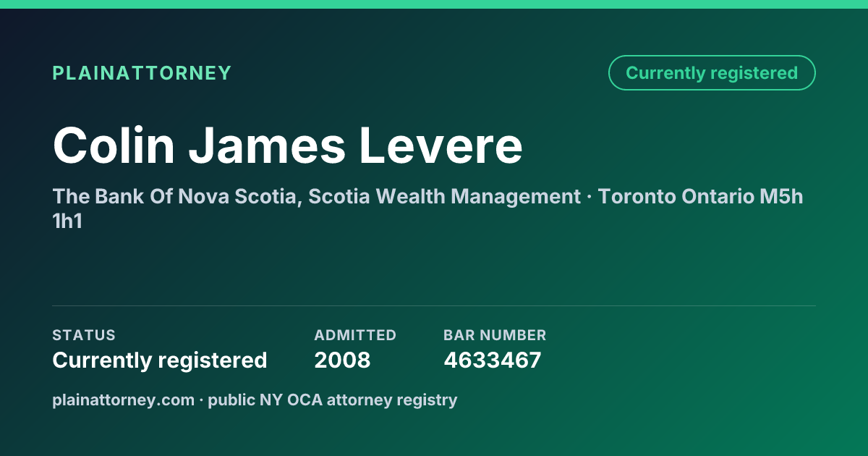
Task: Click the green top accent bar
Action: (434, 4)
